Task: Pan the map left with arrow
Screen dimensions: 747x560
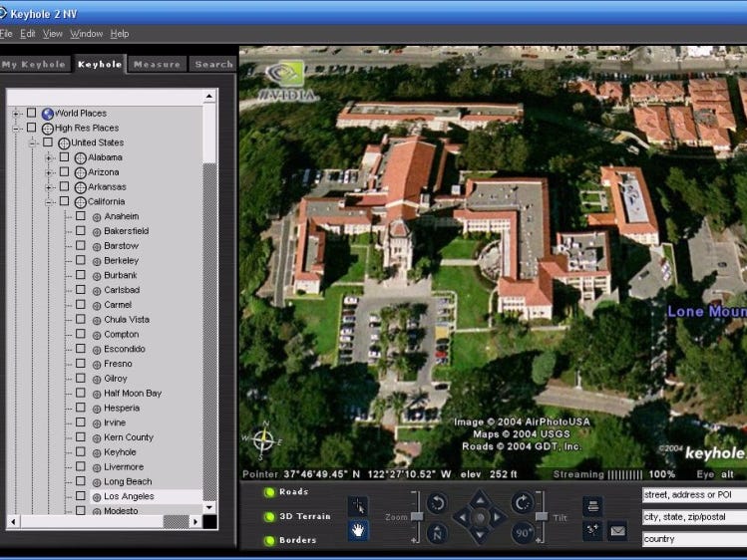Action: tap(462, 517)
